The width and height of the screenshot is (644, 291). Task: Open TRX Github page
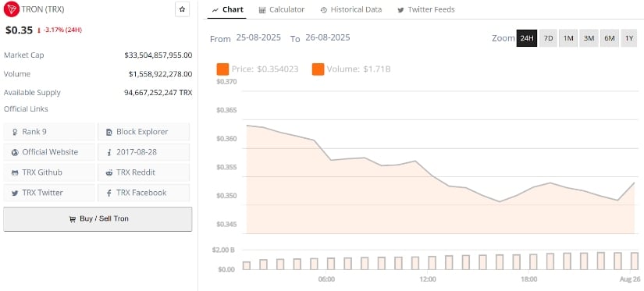click(49, 172)
